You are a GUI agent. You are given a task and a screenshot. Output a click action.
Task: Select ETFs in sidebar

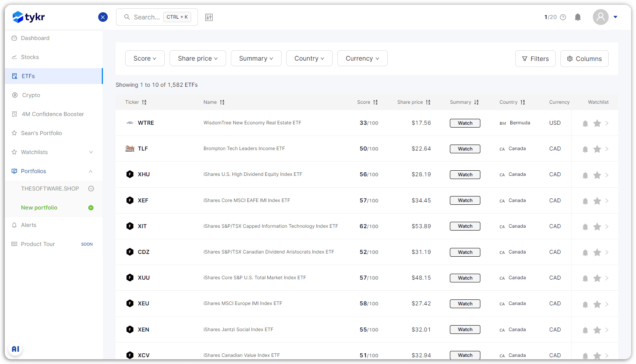(x=53, y=76)
